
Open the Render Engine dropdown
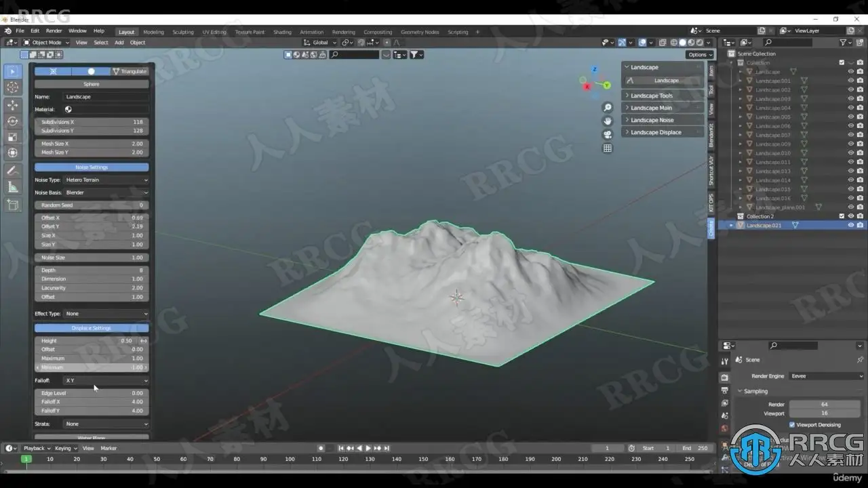coord(827,376)
